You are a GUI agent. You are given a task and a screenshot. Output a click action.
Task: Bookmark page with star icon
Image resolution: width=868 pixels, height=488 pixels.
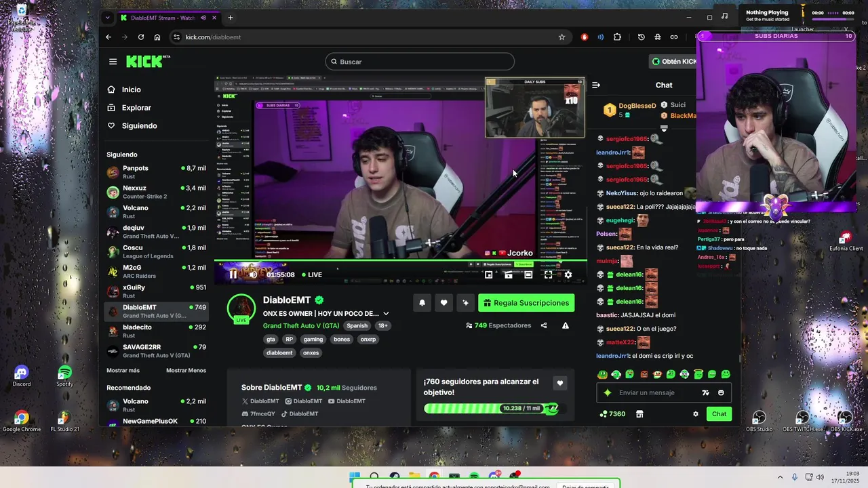tap(561, 37)
